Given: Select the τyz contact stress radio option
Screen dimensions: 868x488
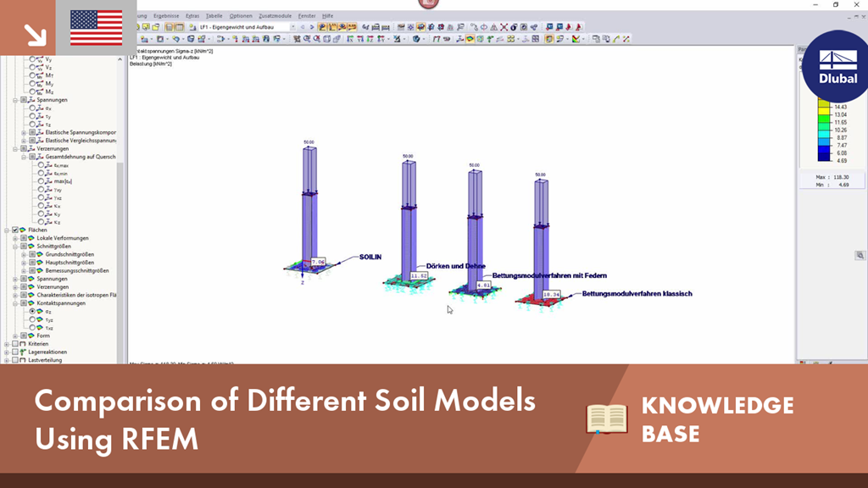Looking at the screenshot, I should pos(33,319).
